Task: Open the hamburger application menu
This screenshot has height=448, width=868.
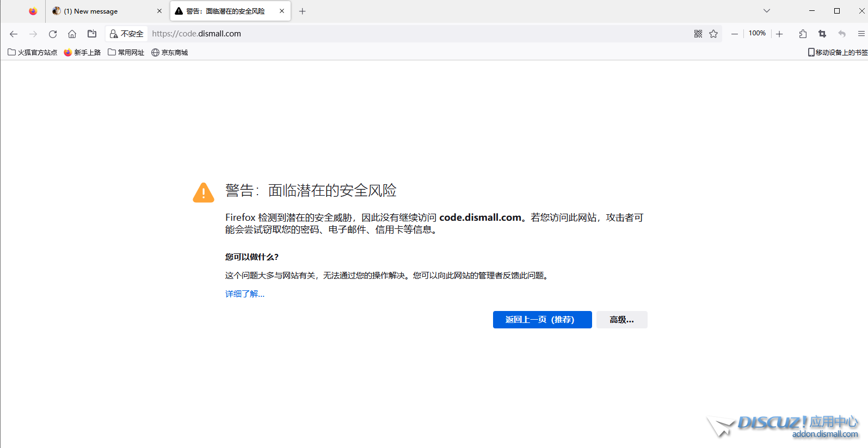Action: pos(861,34)
